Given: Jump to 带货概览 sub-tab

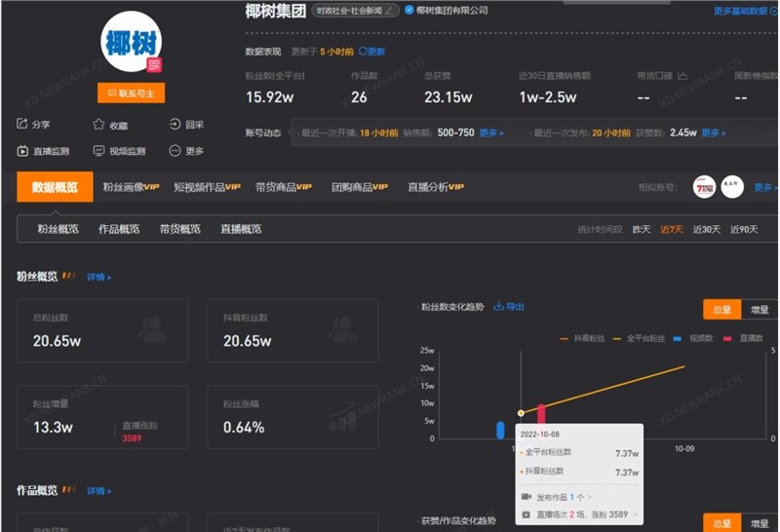Looking at the screenshot, I should point(180,229).
